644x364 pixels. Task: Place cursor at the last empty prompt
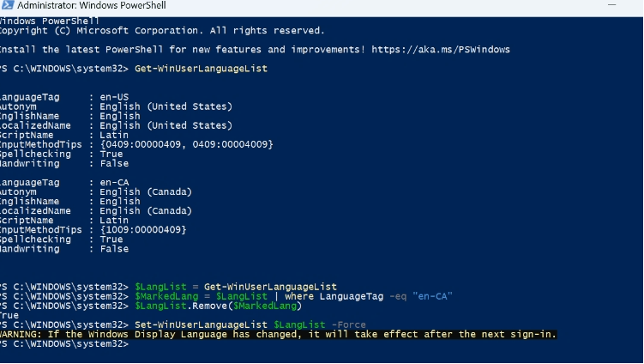[x=137, y=344]
